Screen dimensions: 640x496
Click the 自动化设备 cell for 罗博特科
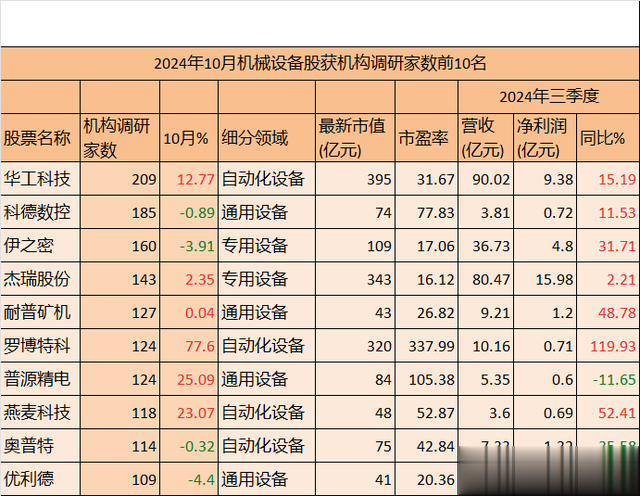267,346
